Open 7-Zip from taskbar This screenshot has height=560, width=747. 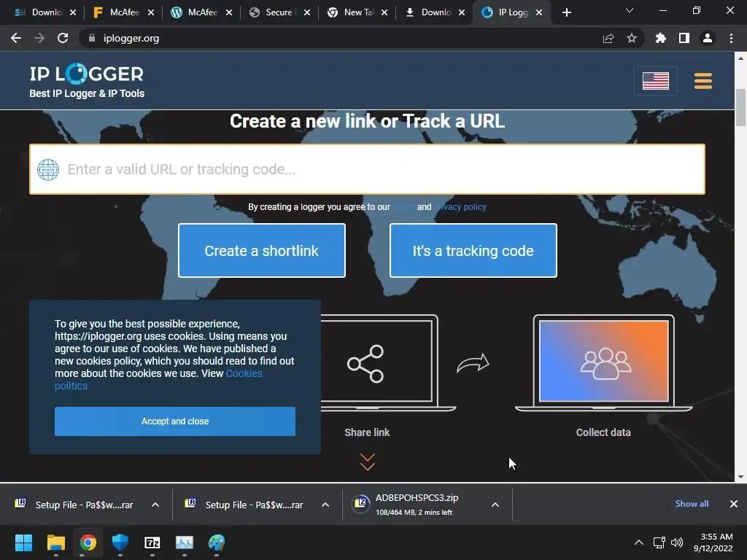[x=152, y=542]
